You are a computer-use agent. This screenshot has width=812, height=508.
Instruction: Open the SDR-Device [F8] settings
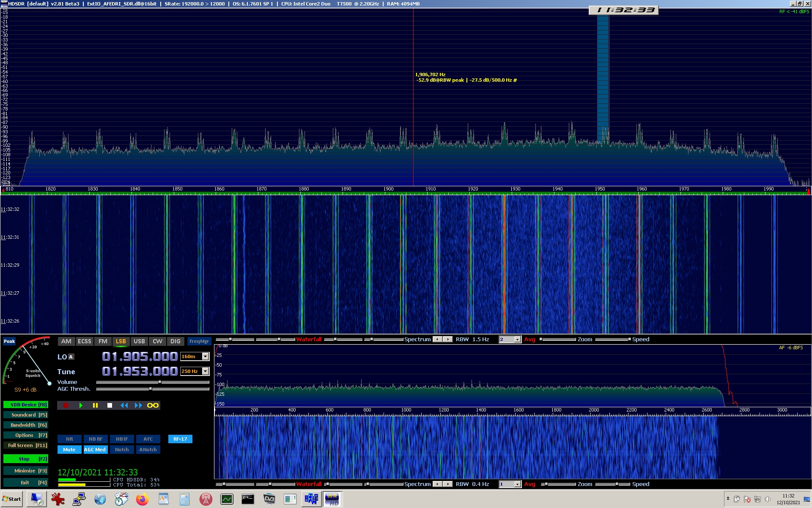[x=26, y=405]
